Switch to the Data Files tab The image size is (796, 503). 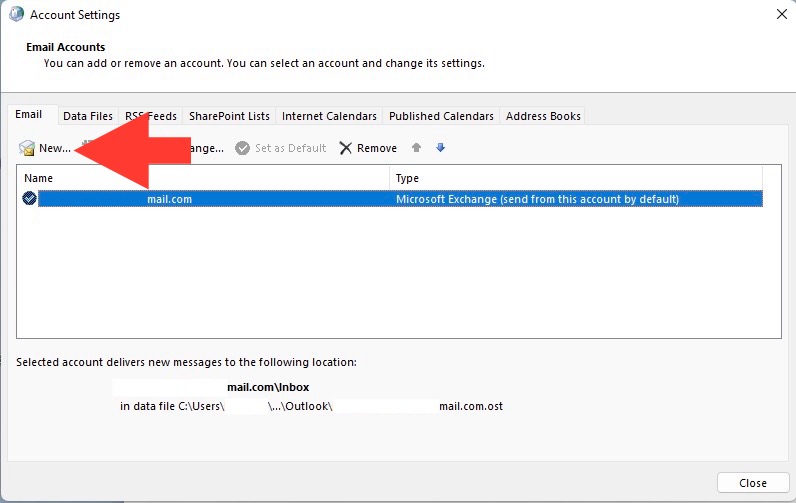88,116
